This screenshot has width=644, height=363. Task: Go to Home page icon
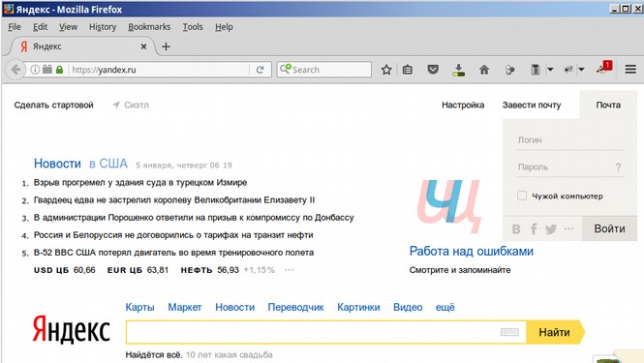tap(484, 70)
